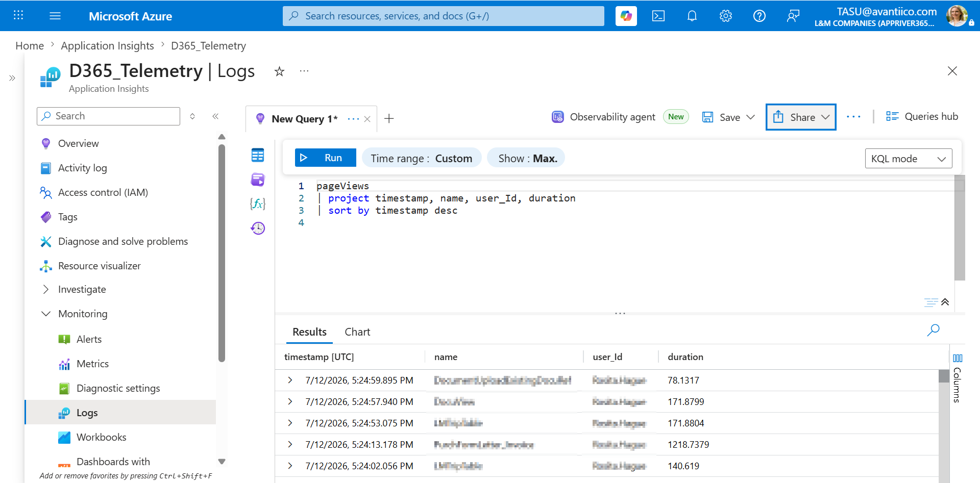Viewport: 980px width, 483px height.
Task: Collapse the left menu with double arrow
Action: (215, 116)
